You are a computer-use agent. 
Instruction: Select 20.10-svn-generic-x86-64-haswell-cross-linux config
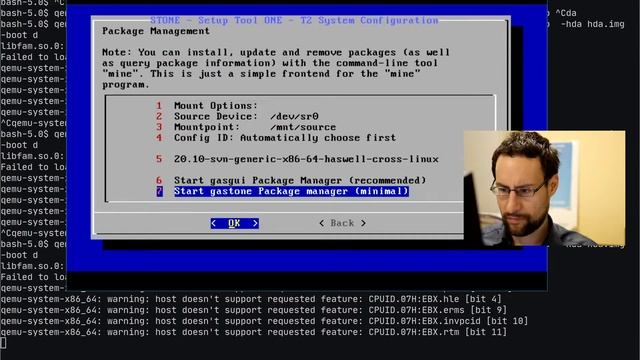click(297, 159)
